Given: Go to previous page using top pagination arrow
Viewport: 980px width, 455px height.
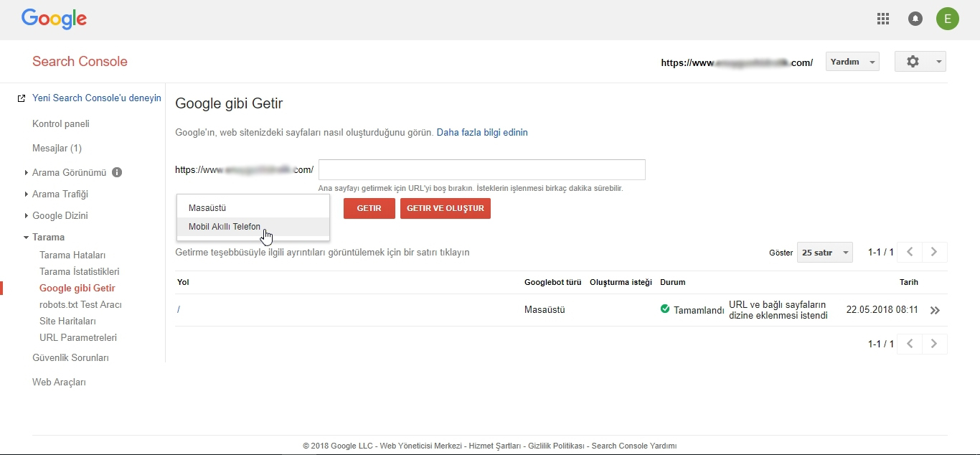Looking at the screenshot, I should pos(910,252).
